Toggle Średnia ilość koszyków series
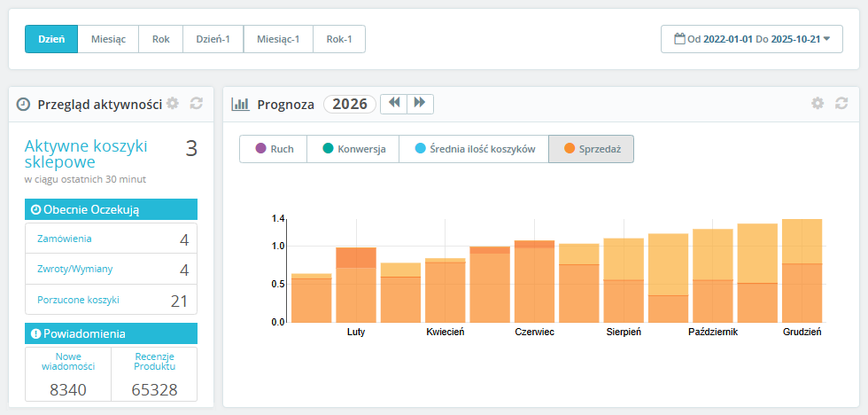The height and width of the screenshot is (415, 868). (x=473, y=149)
